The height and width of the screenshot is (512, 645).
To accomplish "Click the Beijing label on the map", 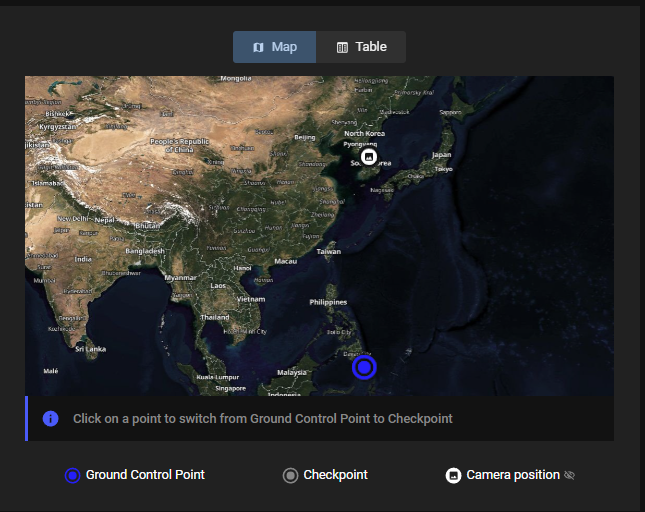I will coord(305,137).
